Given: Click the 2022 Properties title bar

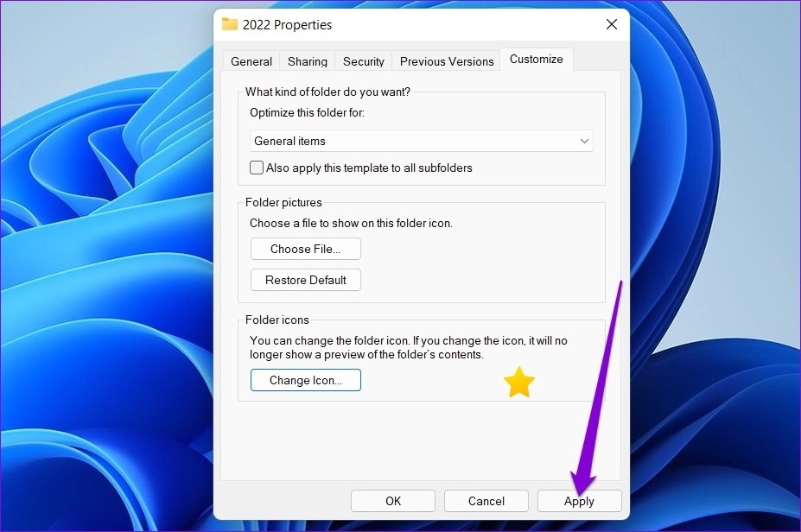Looking at the screenshot, I should (389, 24).
